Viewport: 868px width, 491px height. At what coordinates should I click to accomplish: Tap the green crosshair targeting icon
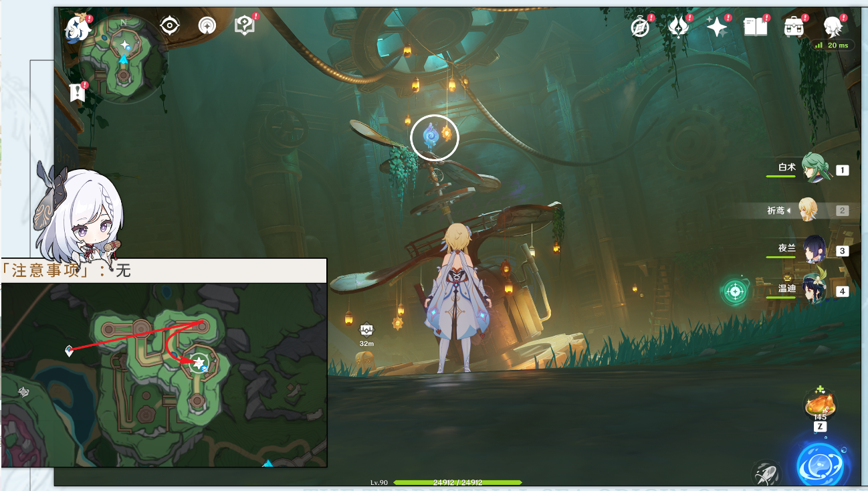point(735,292)
